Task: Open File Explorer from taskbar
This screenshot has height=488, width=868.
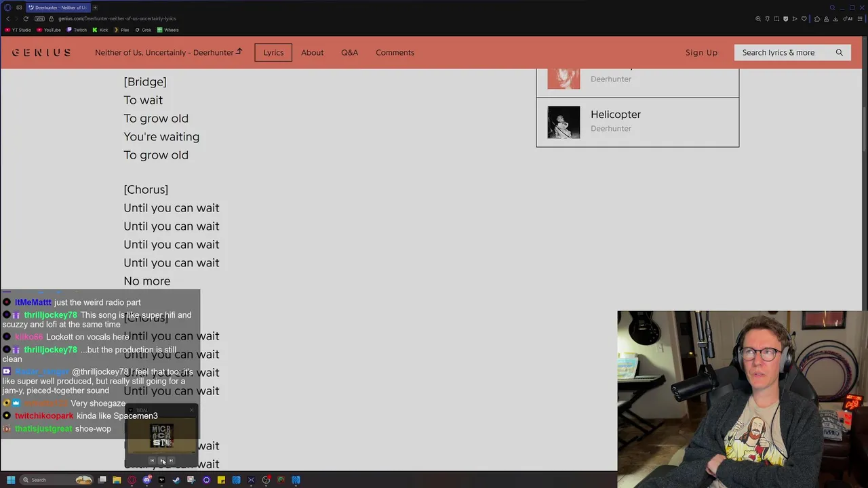Action: pos(117,480)
